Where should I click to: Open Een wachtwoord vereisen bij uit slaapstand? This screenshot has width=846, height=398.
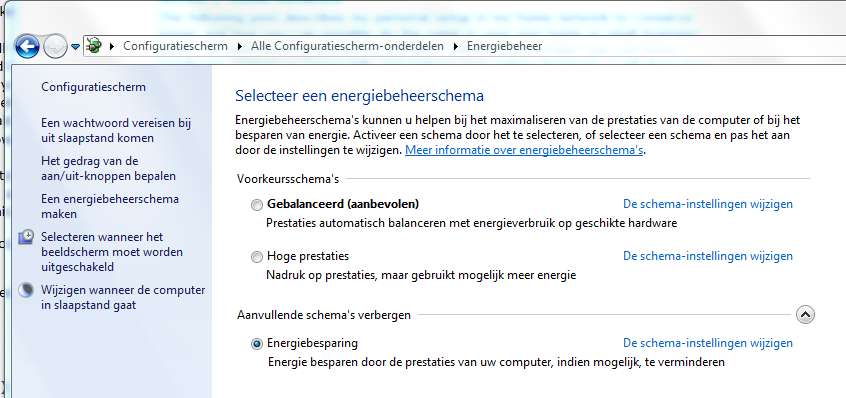coord(116,131)
